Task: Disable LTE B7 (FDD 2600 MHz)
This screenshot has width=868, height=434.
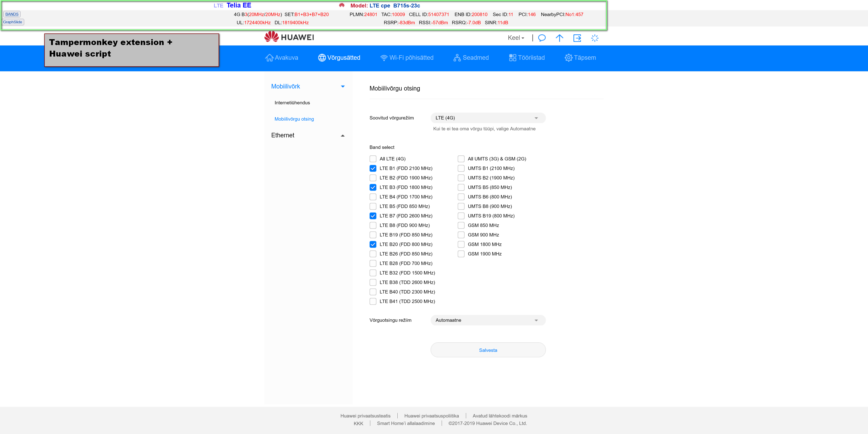Action: click(373, 216)
